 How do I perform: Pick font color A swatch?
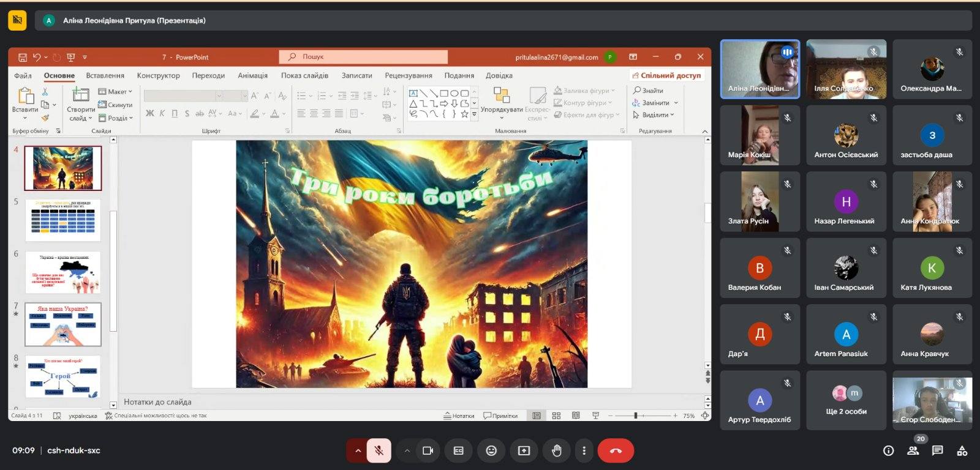click(x=275, y=113)
